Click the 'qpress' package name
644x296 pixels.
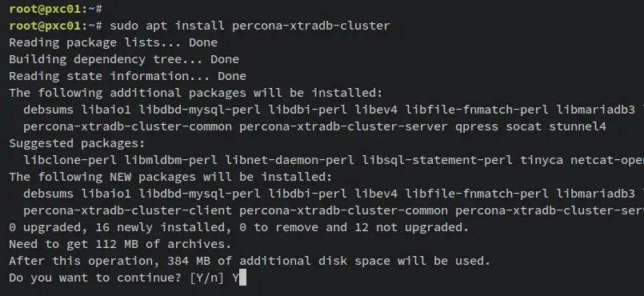click(477, 126)
